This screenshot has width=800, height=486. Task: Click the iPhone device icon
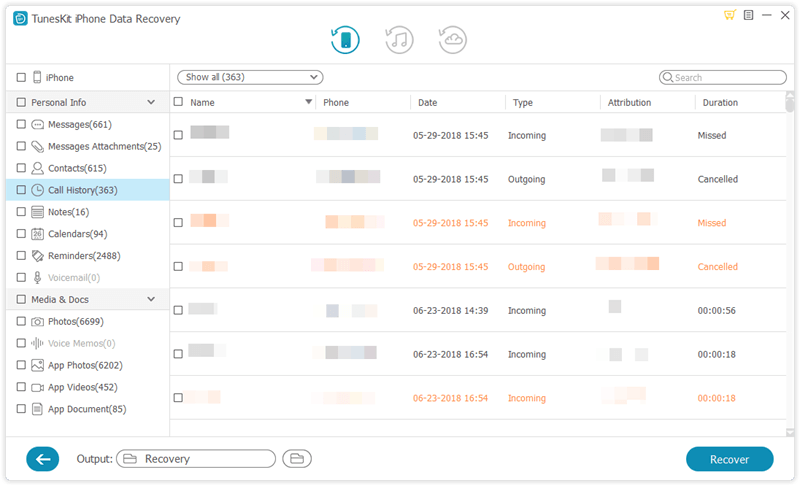(37, 78)
